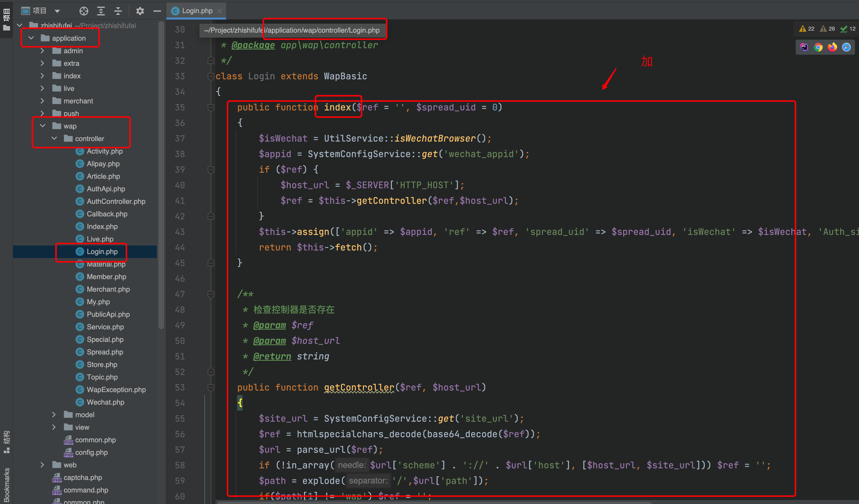This screenshot has width=859, height=504.
Task: Open Spread.php file
Action: pos(99,352)
